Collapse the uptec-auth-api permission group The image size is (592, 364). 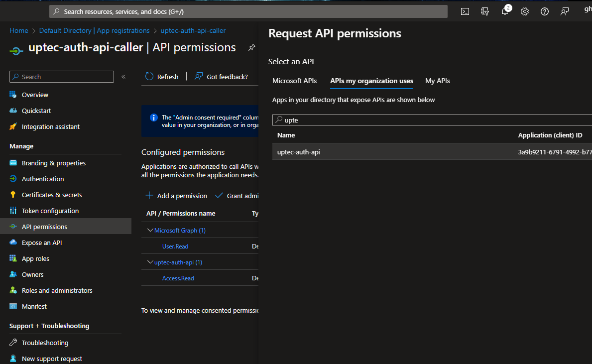(150, 262)
